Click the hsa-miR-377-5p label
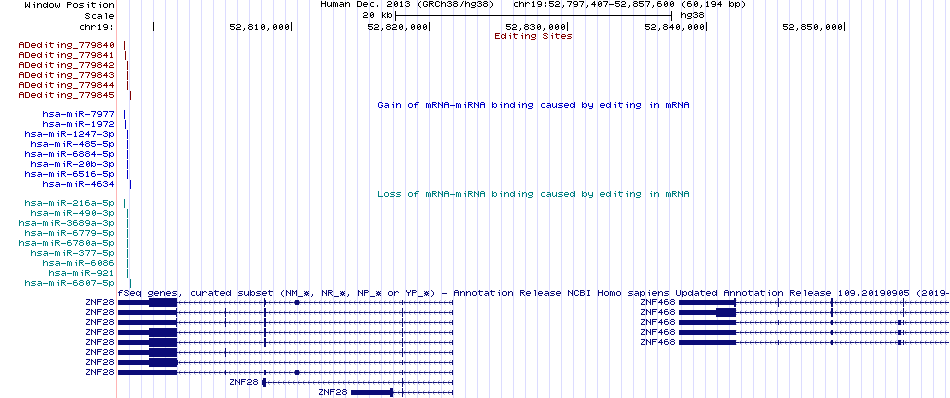Viewport: 950px width, 398px height. 73,253
